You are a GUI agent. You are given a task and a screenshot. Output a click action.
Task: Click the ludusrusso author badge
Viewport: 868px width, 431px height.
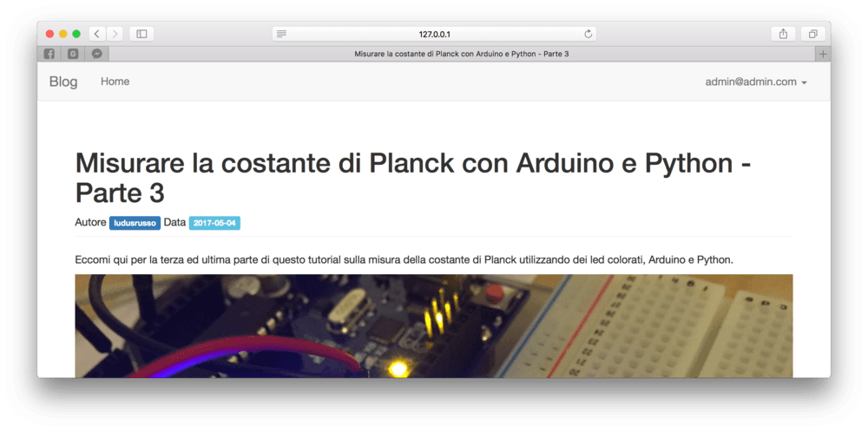pos(135,223)
